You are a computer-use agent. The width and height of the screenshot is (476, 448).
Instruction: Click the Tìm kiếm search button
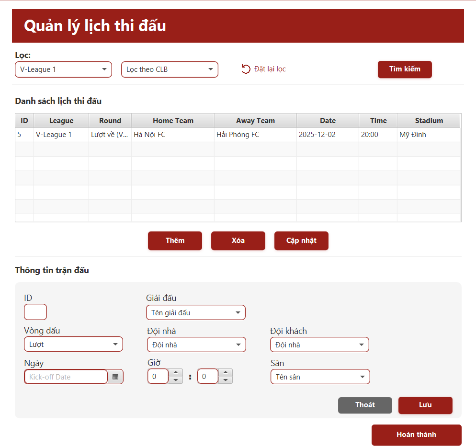(x=405, y=69)
